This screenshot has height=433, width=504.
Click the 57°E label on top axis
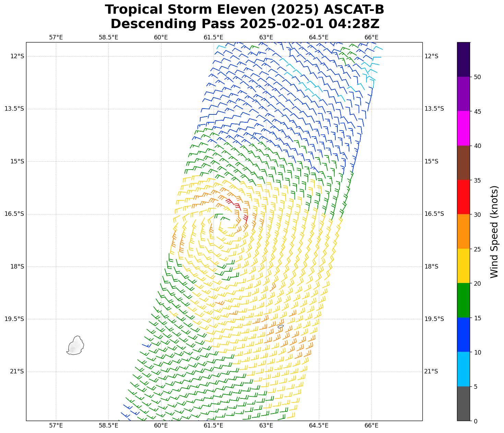(56, 37)
